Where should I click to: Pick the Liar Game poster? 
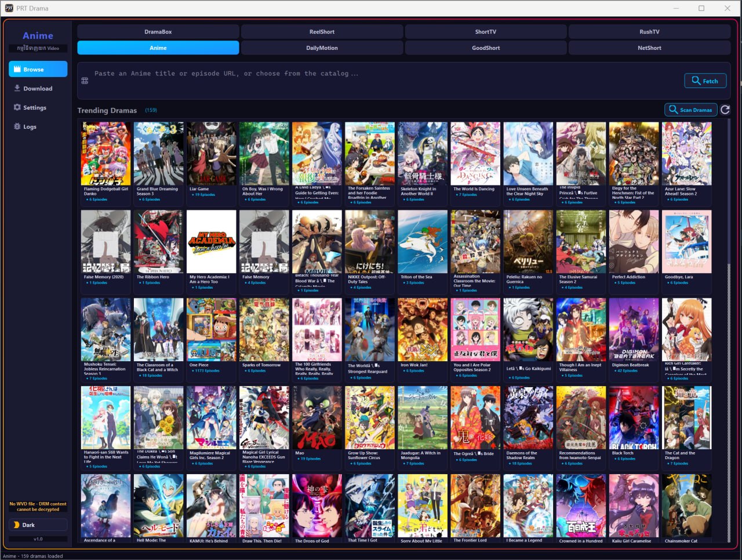point(212,153)
